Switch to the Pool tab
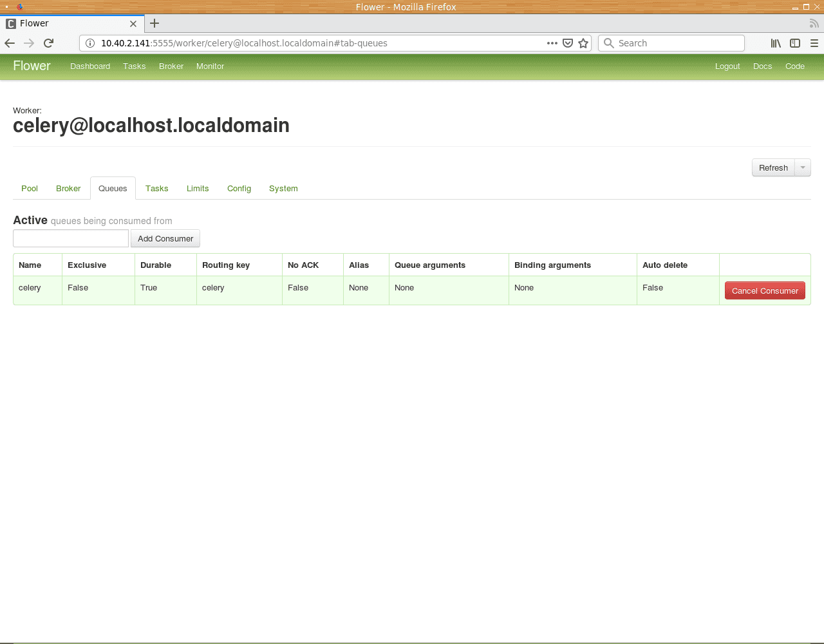 [x=30, y=189]
